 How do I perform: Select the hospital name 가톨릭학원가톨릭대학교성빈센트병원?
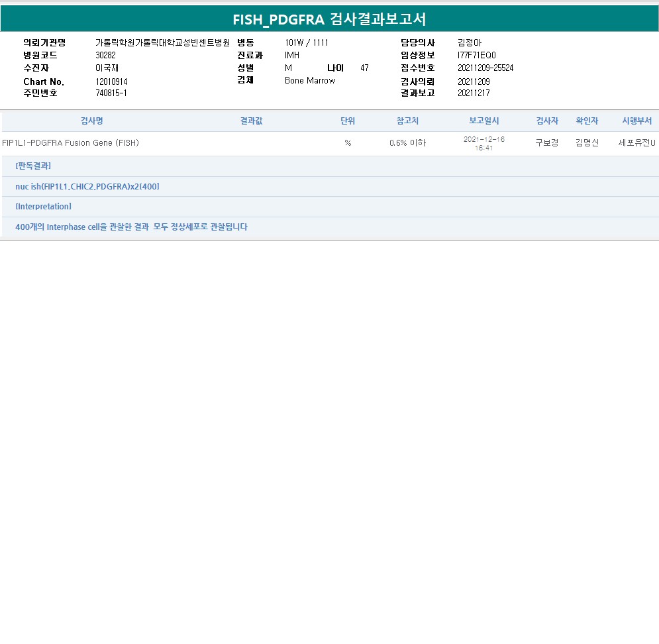coord(163,42)
